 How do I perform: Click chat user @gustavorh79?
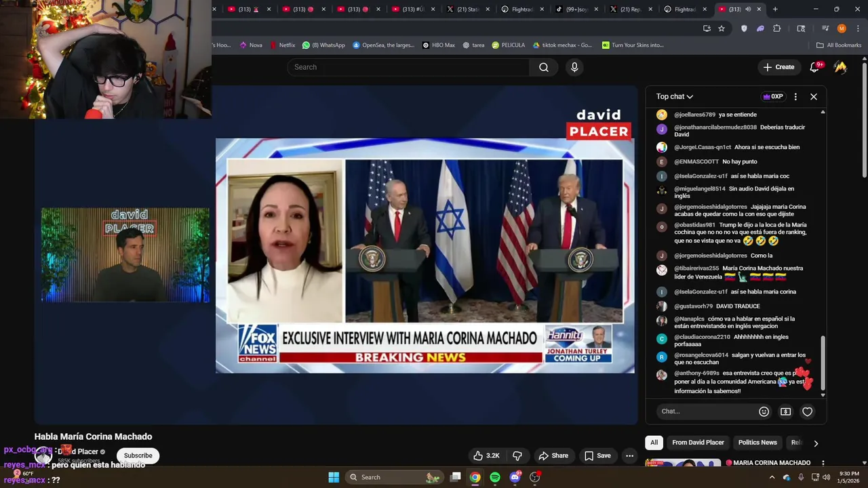pos(693,306)
